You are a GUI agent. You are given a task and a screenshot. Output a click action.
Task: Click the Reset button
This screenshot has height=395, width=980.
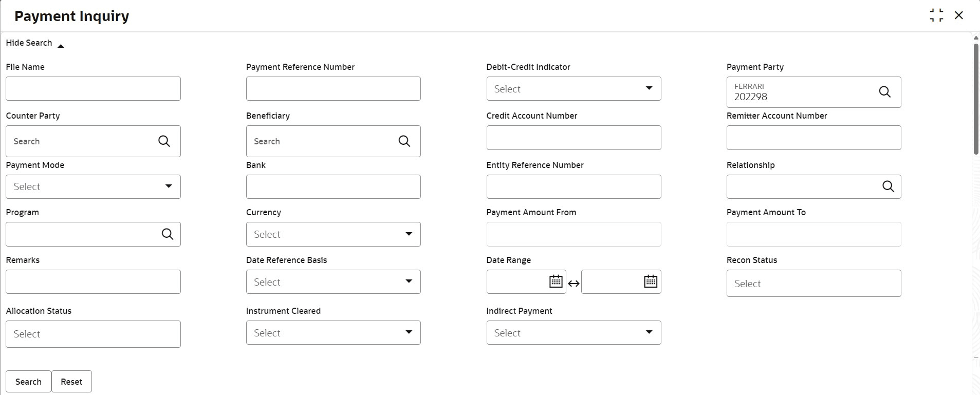coord(71,382)
